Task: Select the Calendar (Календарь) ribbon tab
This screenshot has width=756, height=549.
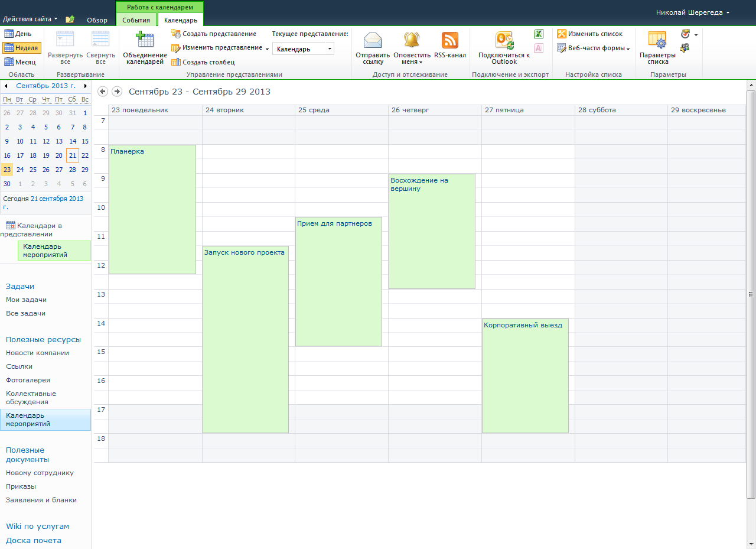Action: 181,20
